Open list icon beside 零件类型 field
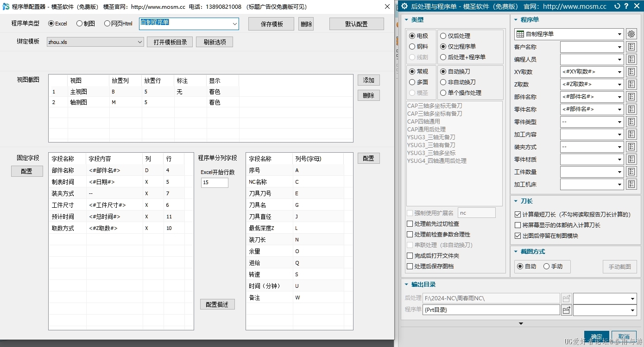This screenshot has height=347, width=644. click(x=631, y=122)
